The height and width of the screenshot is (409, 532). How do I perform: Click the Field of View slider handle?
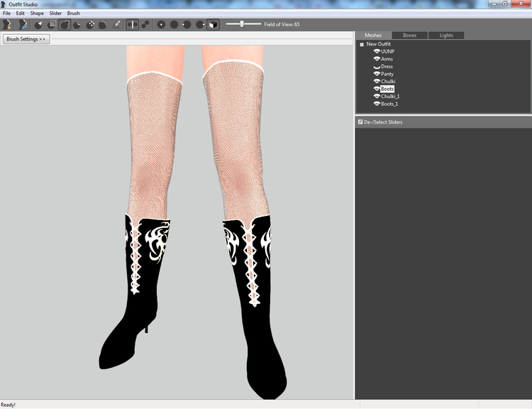(242, 23)
